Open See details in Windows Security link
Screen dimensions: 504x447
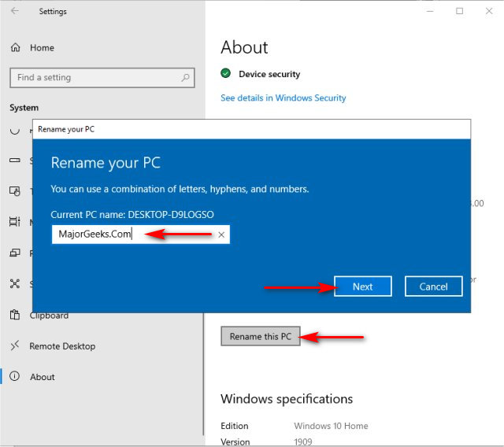(x=283, y=98)
